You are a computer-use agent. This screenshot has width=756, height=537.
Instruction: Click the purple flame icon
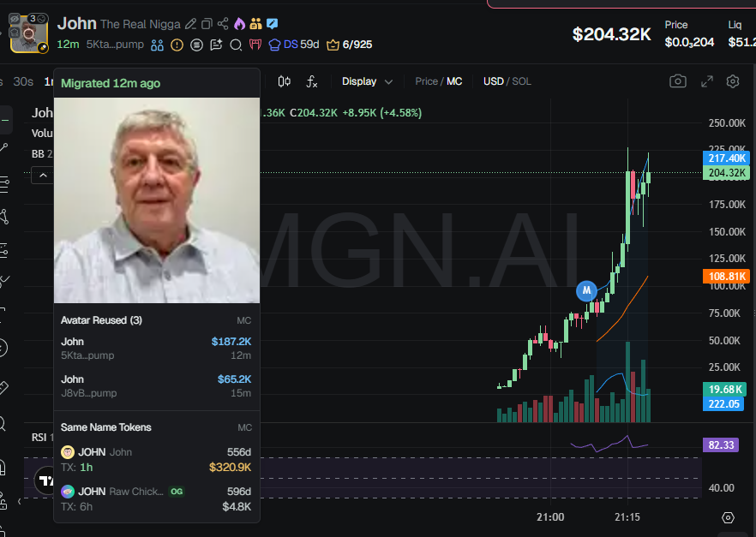[239, 24]
